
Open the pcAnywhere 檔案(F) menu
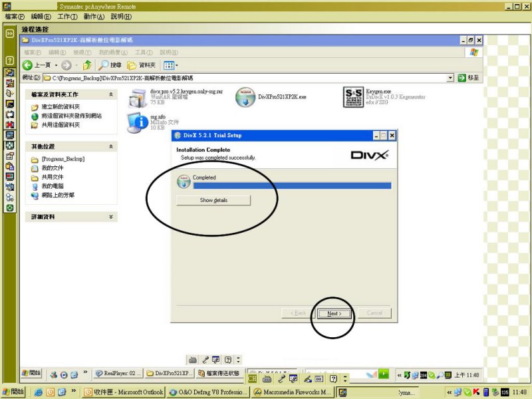15,16
